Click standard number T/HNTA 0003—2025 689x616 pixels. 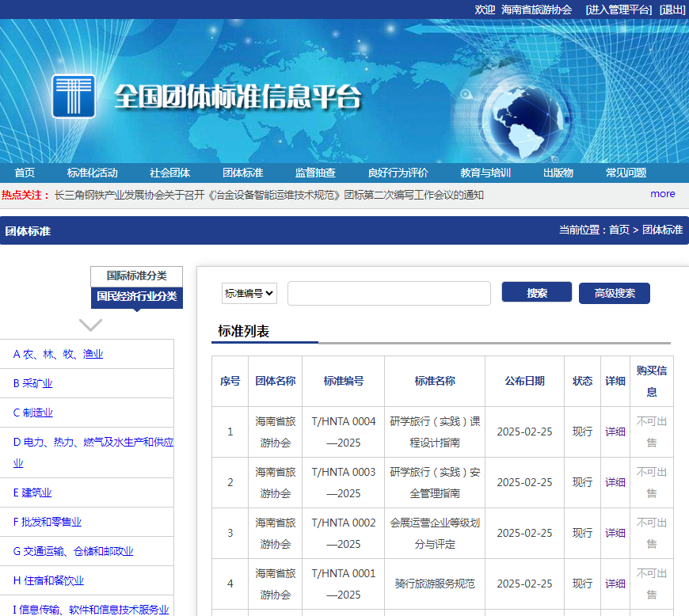pyautogui.click(x=344, y=482)
